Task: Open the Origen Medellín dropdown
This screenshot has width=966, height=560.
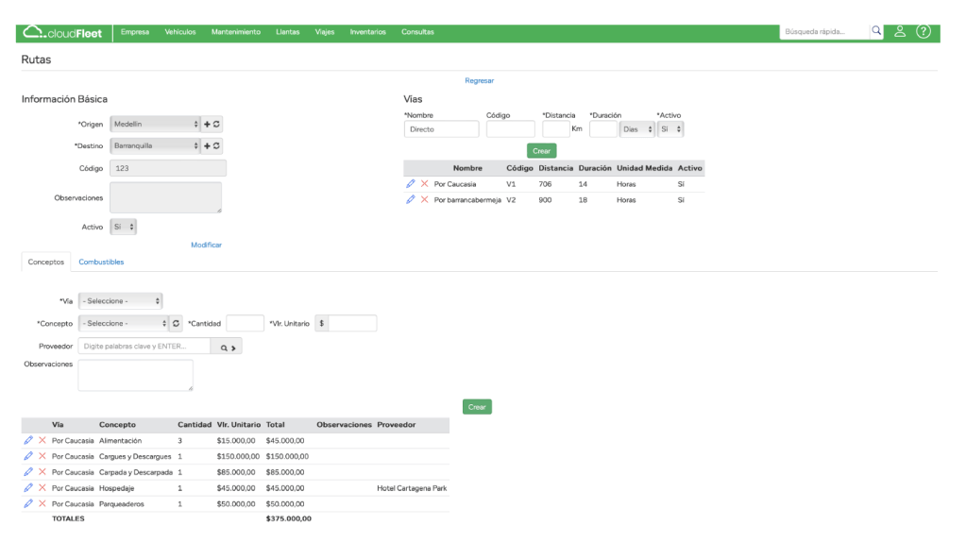Action: [155, 124]
